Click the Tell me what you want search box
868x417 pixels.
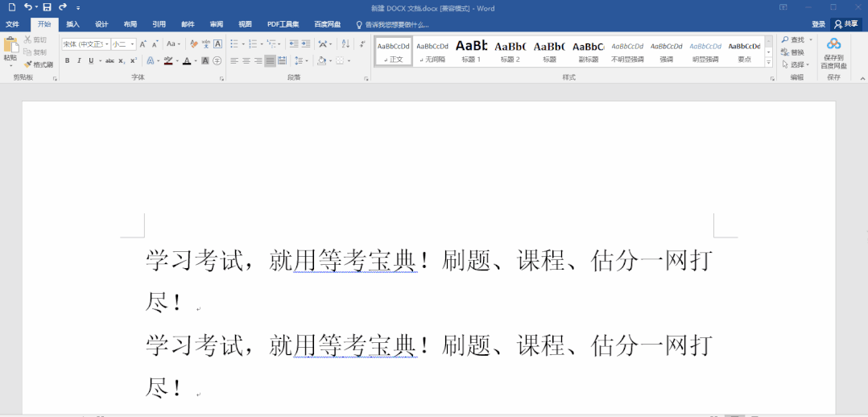392,24
